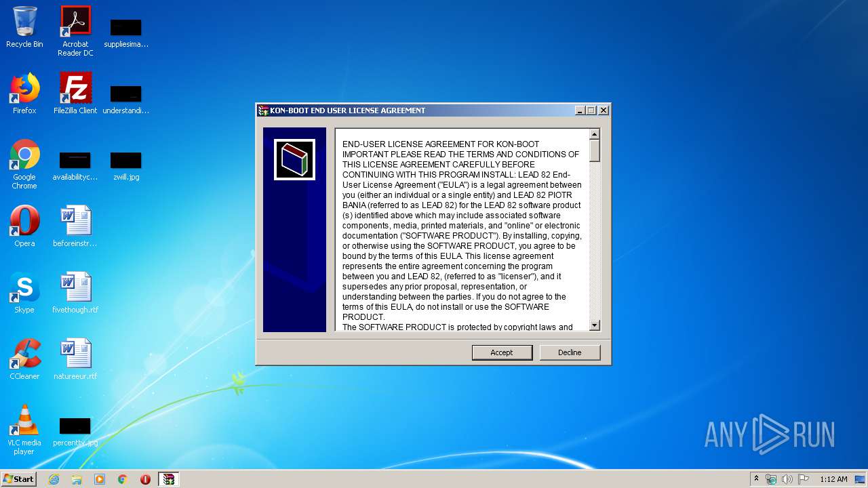Accept the Kon-Boot license agreement
Viewport: 868px width, 488px height.
pyautogui.click(x=502, y=352)
